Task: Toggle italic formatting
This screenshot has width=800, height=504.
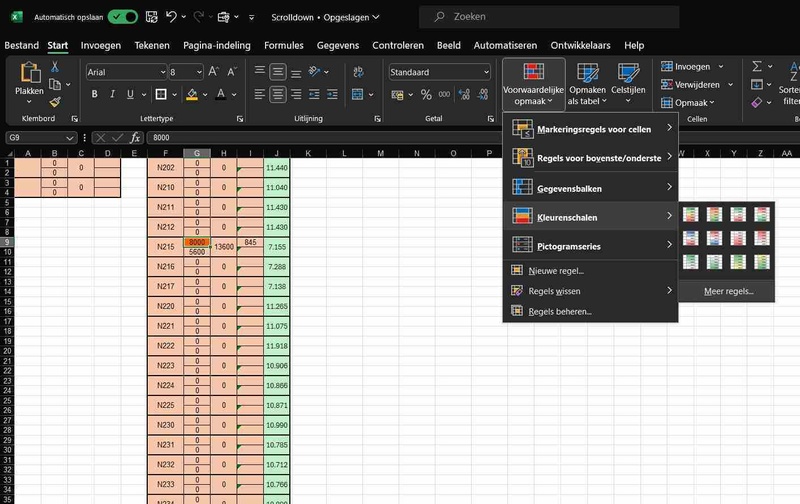Action: point(112,94)
